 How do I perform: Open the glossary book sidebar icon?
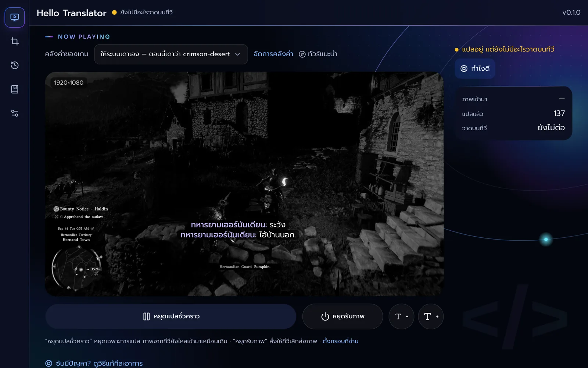[15, 89]
